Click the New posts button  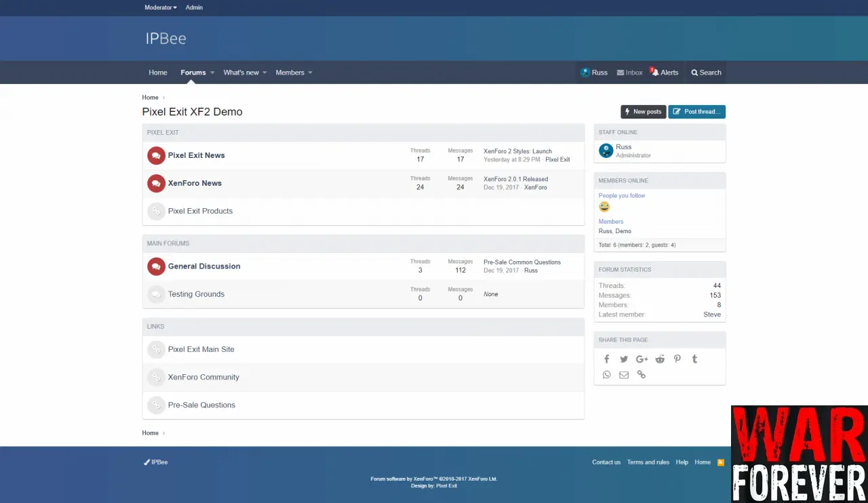tap(643, 112)
